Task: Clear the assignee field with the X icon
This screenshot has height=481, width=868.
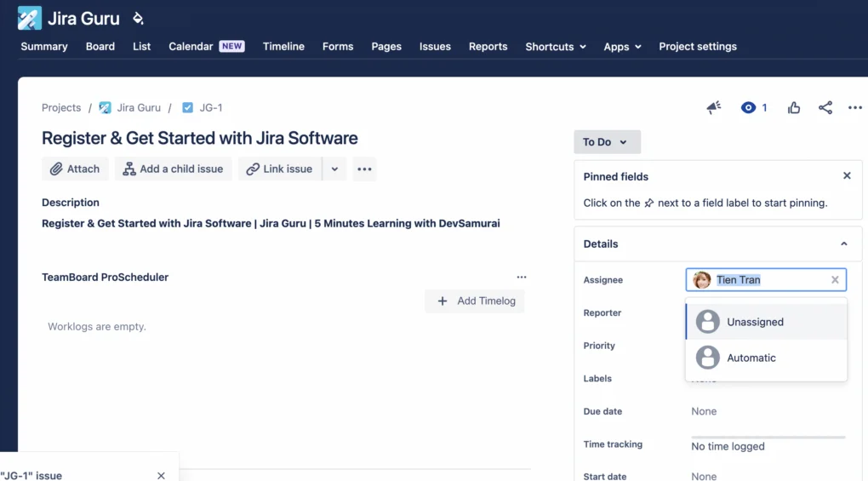Action: pyautogui.click(x=835, y=280)
